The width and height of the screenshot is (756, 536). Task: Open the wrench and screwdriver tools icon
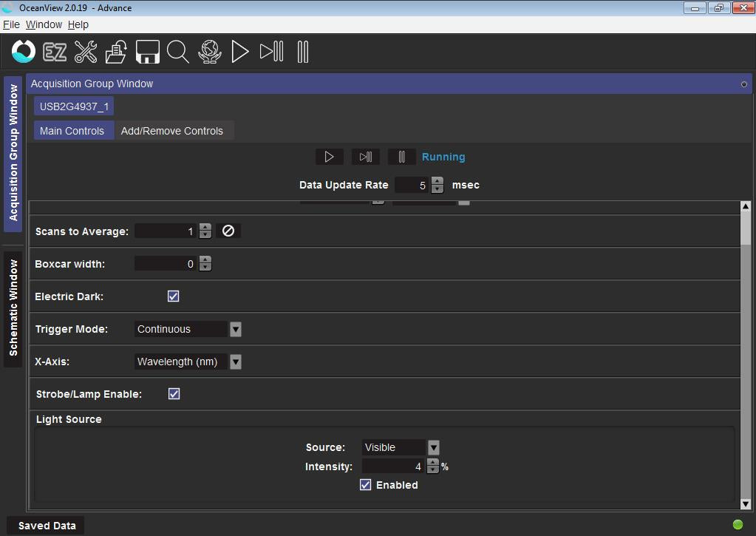click(86, 52)
